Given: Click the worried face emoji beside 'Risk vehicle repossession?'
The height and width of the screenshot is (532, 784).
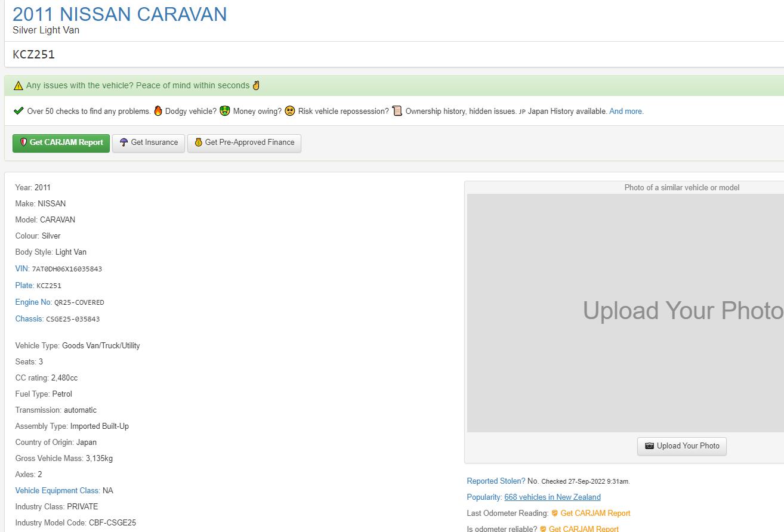Looking at the screenshot, I should (x=290, y=111).
